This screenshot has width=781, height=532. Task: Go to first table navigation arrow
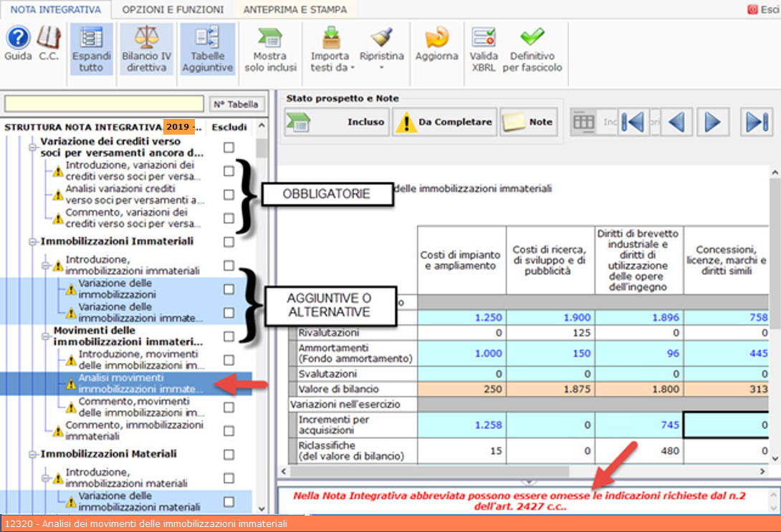(633, 122)
